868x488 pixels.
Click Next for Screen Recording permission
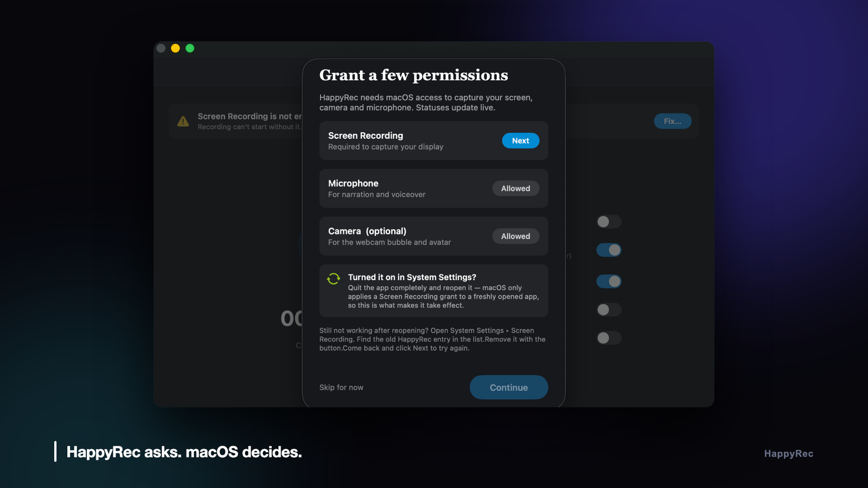coord(521,140)
